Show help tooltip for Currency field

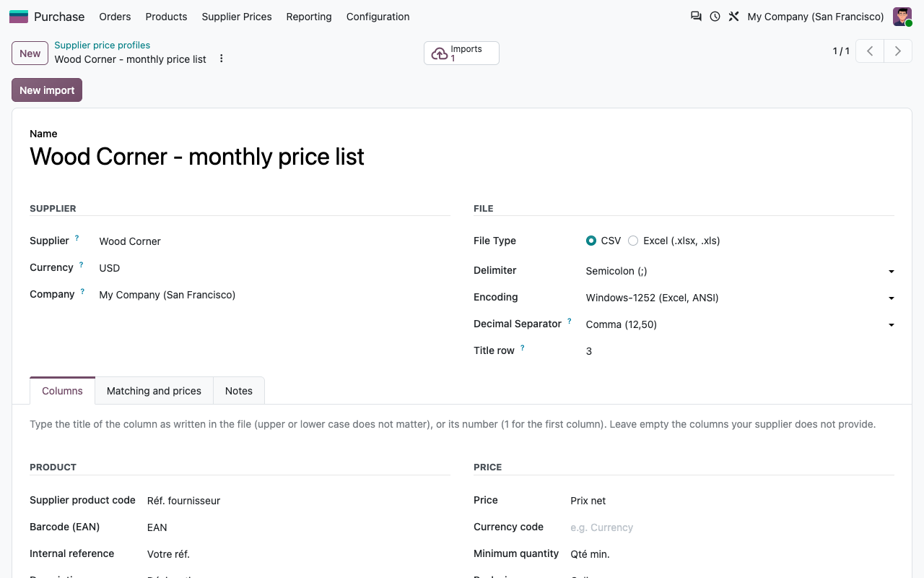tap(81, 264)
